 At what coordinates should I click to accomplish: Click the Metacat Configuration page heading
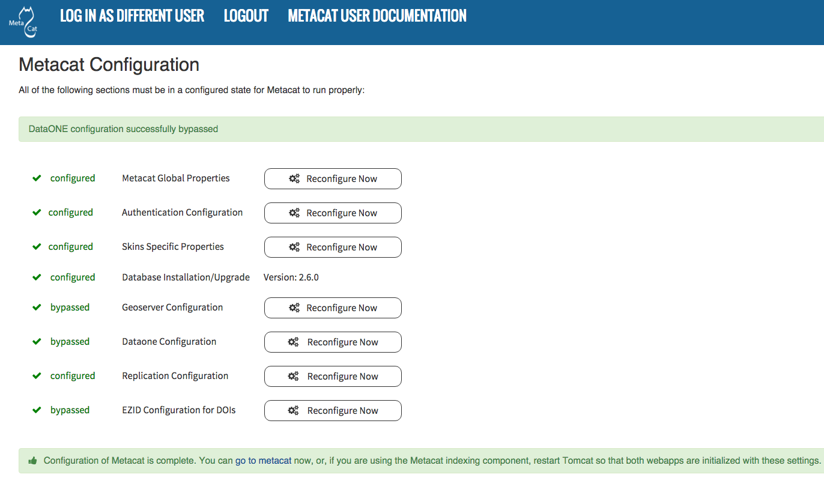109,65
